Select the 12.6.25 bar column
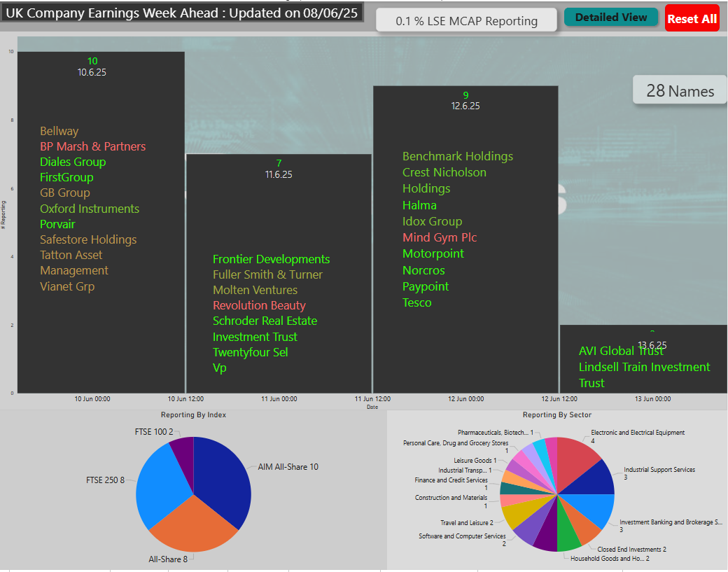The image size is (728, 572). tap(465, 239)
